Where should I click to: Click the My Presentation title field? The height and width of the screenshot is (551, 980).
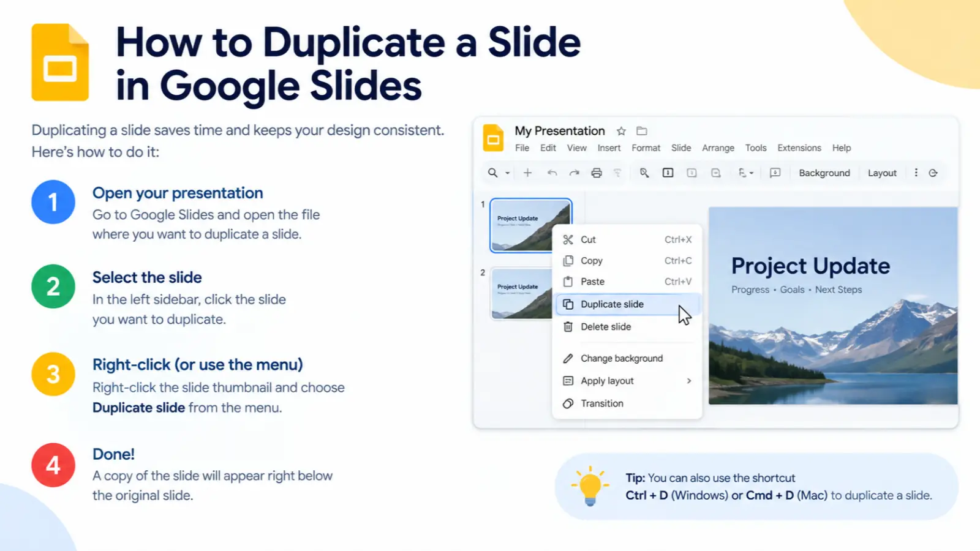click(x=560, y=131)
